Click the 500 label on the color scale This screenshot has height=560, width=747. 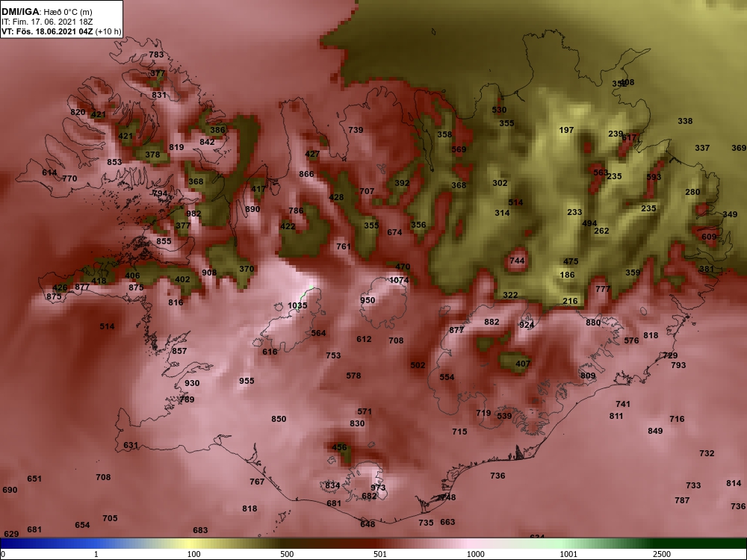point(287,554)
